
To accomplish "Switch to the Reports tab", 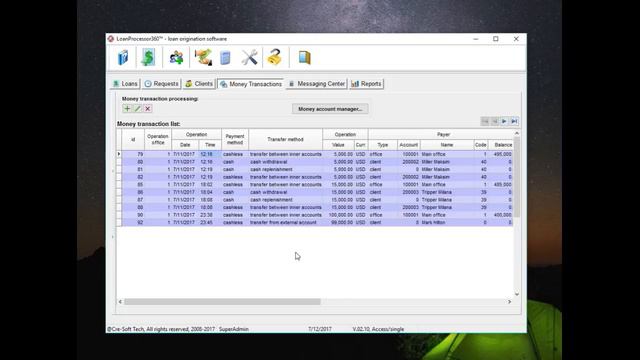I will pos(367,84).
